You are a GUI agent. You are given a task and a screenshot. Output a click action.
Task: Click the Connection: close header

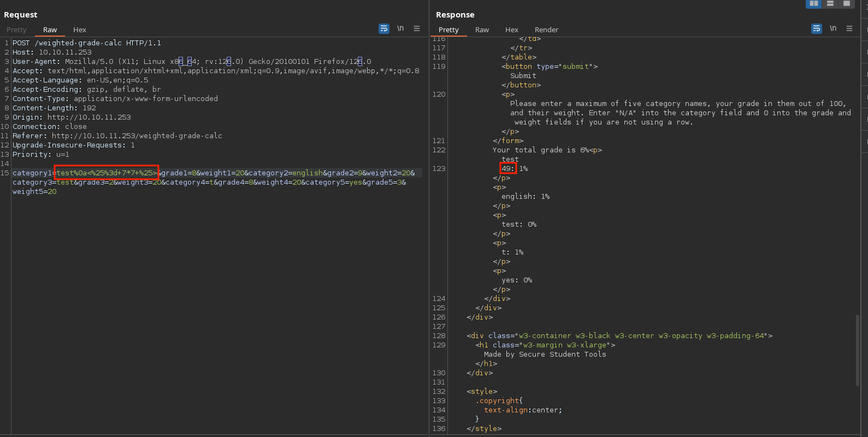point(50,126)
